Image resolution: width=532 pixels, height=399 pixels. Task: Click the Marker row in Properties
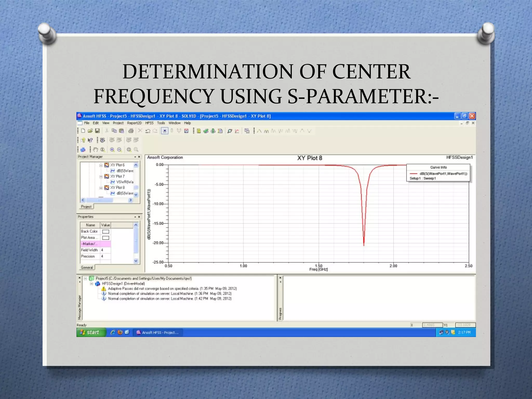96,244
